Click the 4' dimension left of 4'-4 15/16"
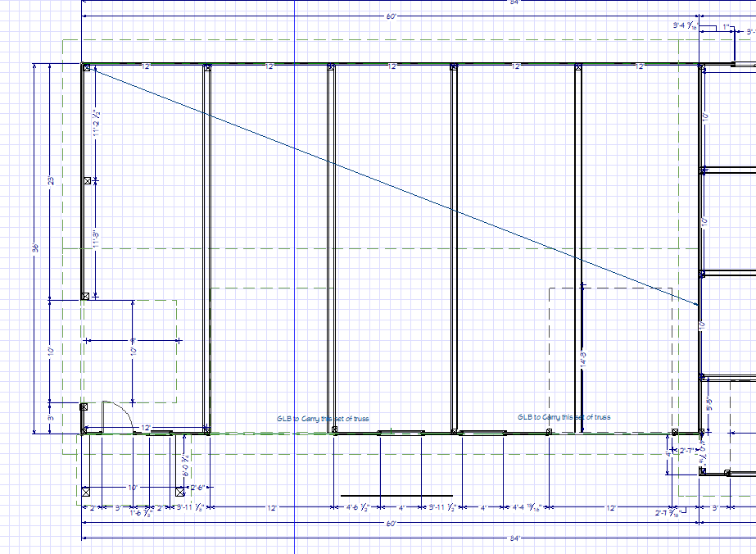This screenshot has height=554, width=756. [483, 507]
